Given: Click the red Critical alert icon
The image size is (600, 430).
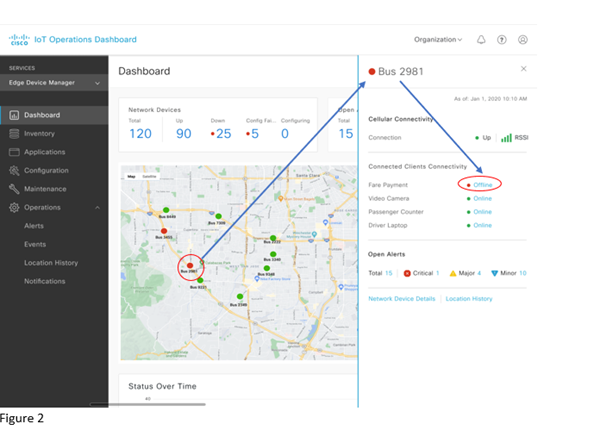Looking at the screenshot, I should point(407,273).
